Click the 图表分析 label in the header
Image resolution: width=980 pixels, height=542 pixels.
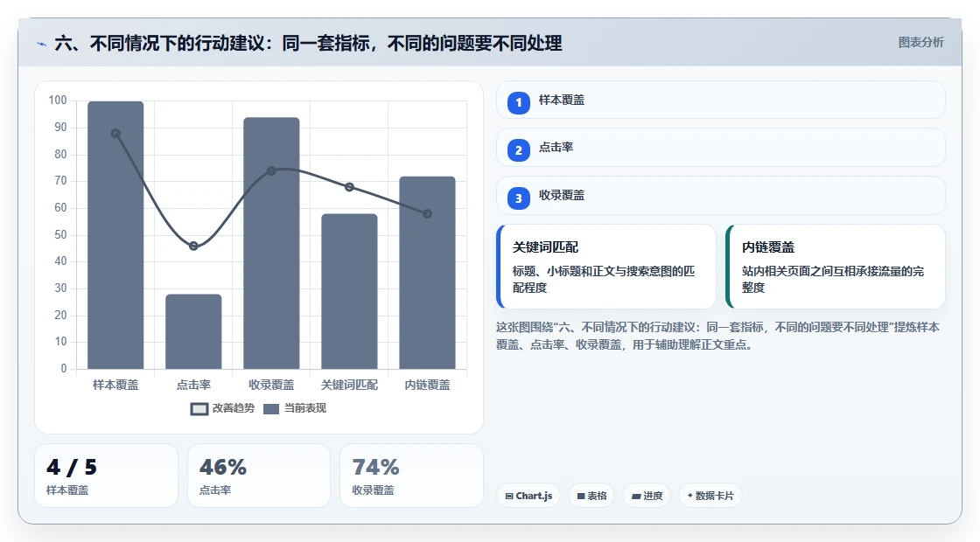pos(920,43)
